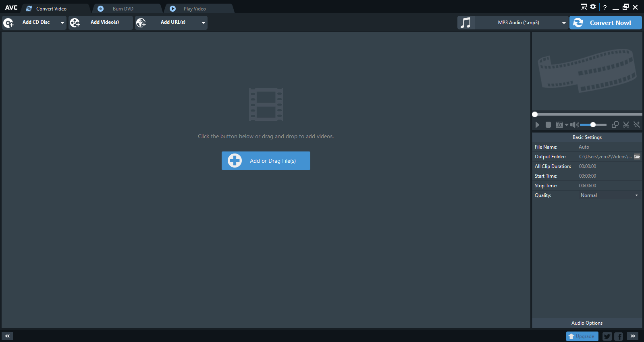Open the clip tool with scissors icon
Viewport: 644px width, 342px height.
tap(626, 125)
